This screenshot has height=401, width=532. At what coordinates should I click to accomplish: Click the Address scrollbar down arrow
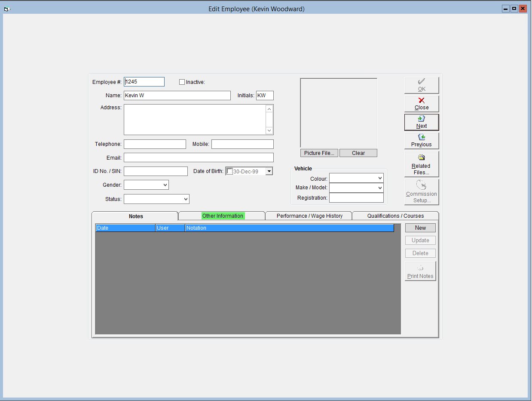[x=269, y=130]
